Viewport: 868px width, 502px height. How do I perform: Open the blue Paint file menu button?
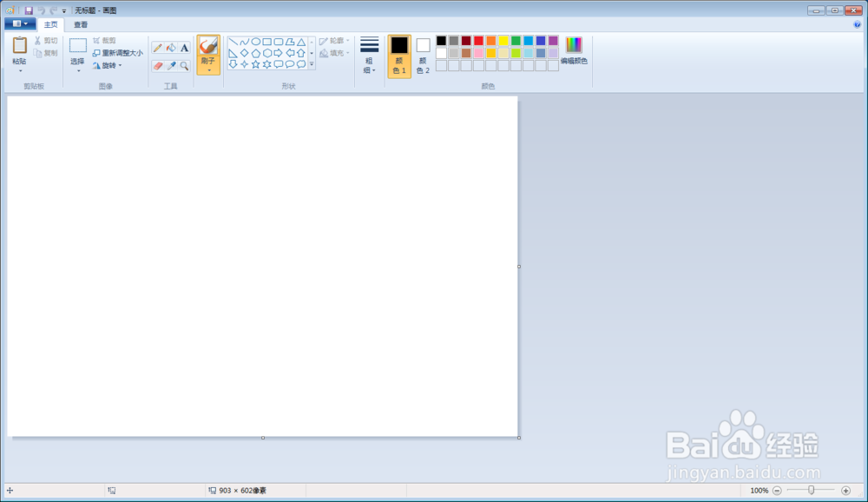click(x=20, y=23)
